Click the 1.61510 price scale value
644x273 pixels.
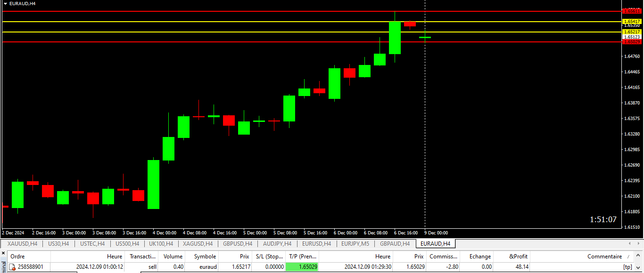[x=632, y=227]
